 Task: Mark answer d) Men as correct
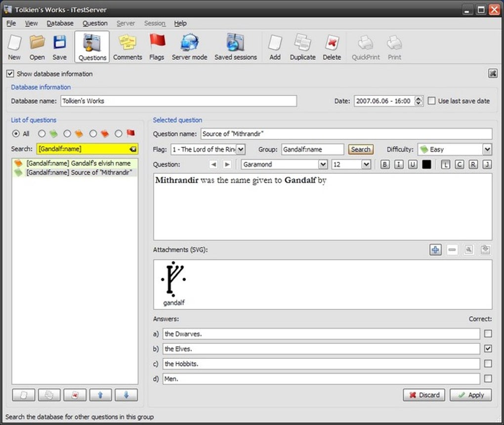[x=488, y=379]
